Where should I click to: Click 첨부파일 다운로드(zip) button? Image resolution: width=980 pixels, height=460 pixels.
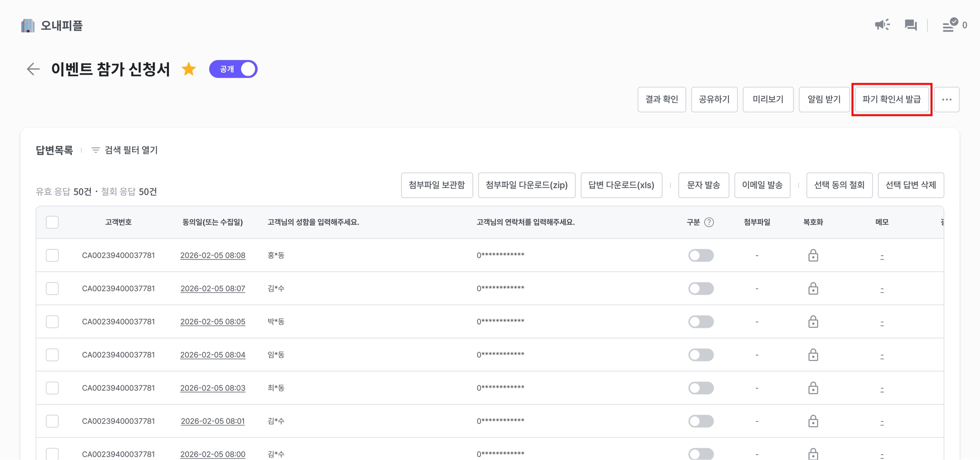click(527, 185)
